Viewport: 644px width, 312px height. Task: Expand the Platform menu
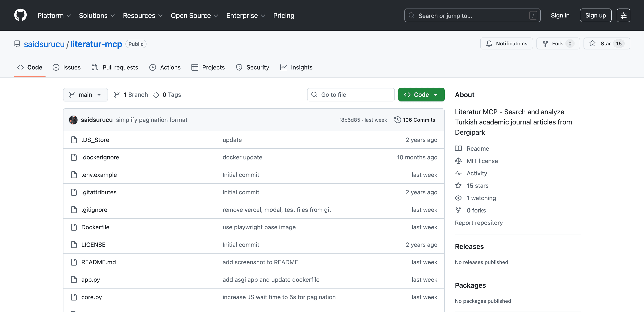coord(54,16)
